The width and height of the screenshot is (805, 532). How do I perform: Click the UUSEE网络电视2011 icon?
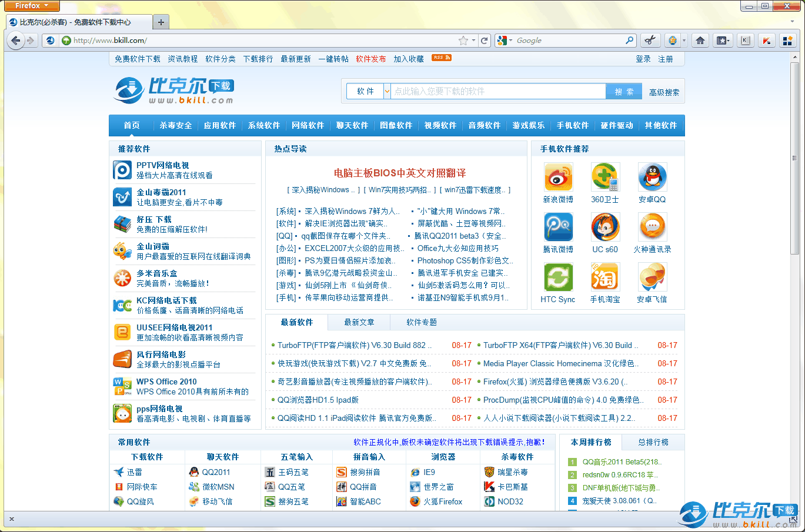122,332
